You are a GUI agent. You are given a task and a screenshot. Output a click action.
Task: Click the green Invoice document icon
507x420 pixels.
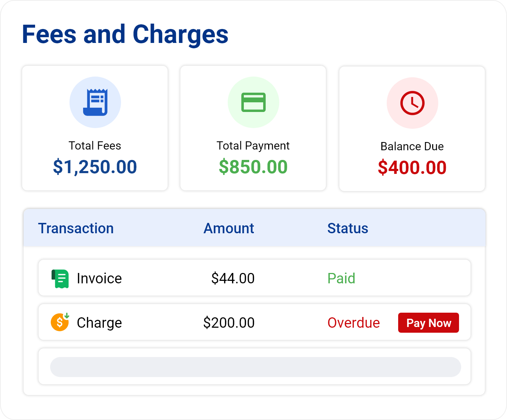pos(60,279)
